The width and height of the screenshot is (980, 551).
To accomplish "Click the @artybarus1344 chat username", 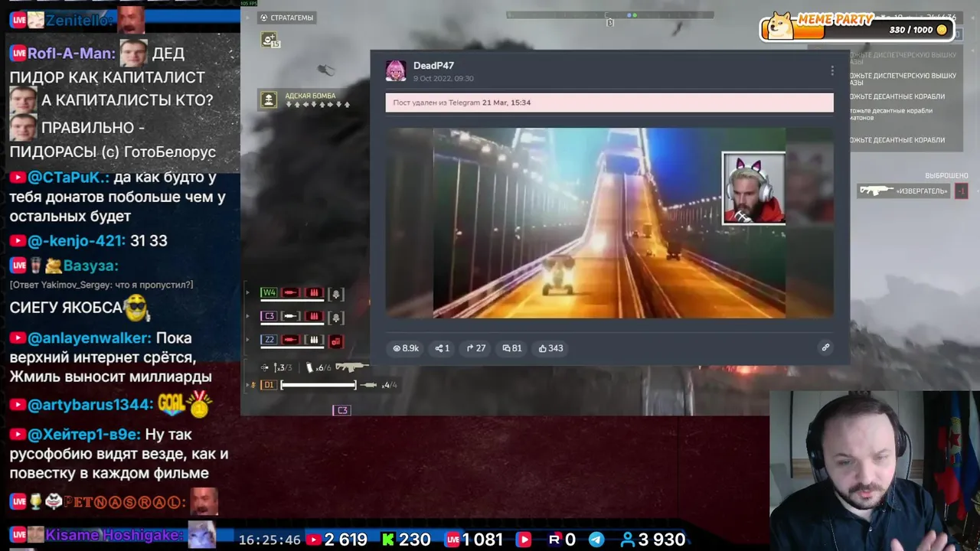I will [x=90, y=405].
